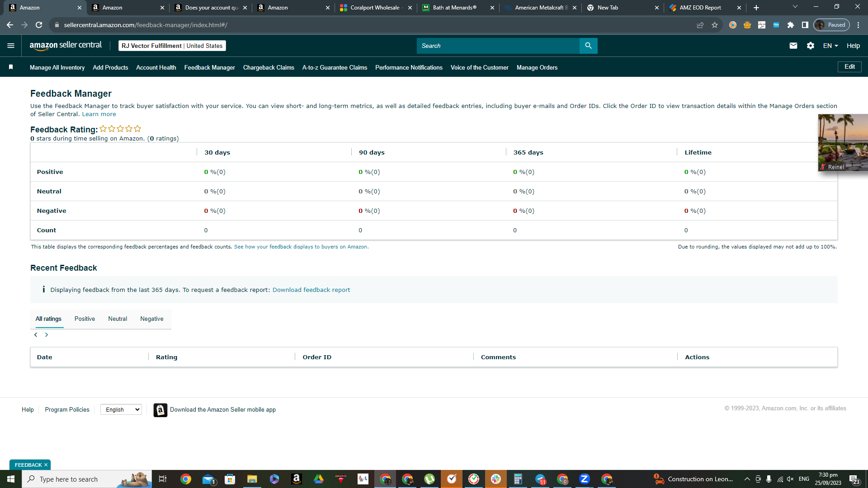This screenshot has width=868, height=488.
Task: Click the browser back arrow
Action: pos(10,25)
